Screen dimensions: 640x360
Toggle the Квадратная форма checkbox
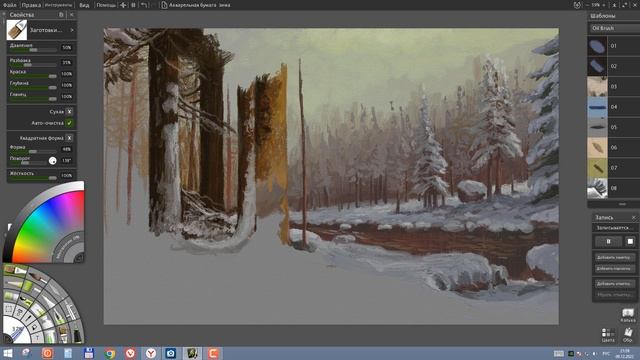pos(69,138)
